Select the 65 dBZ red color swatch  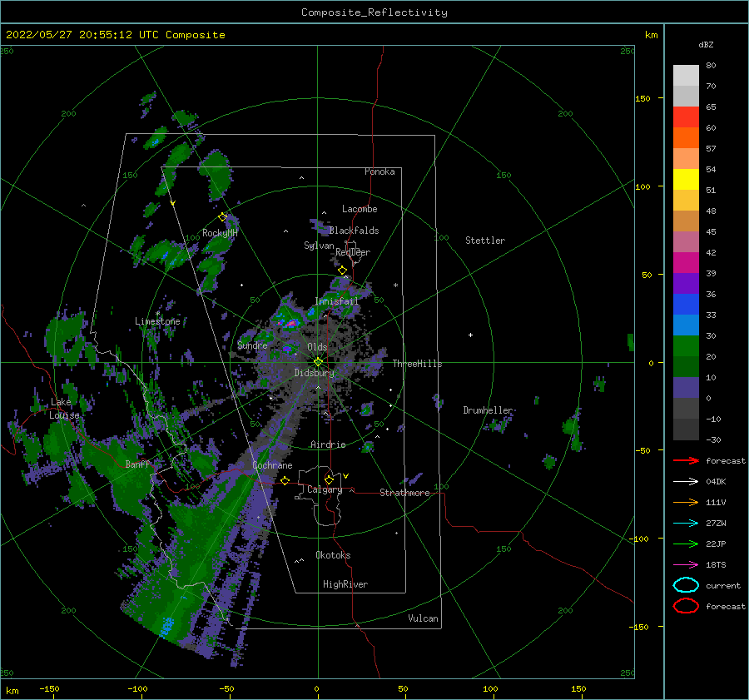point(686,117)
